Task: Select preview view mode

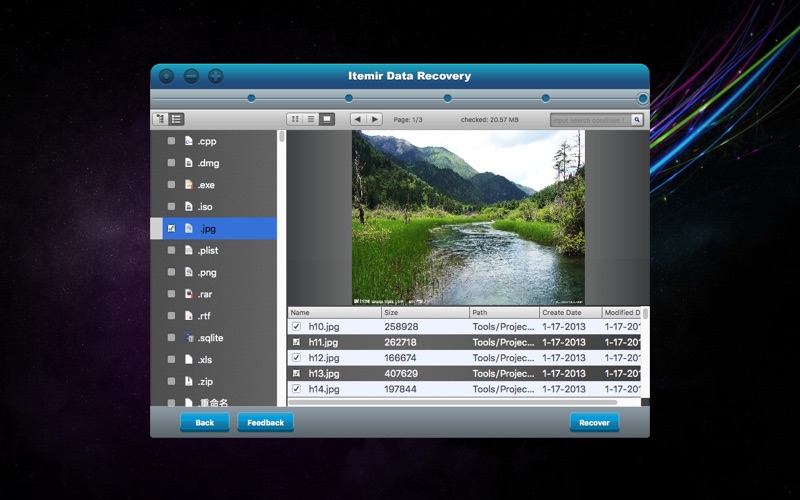Action: tap(327, 119)
